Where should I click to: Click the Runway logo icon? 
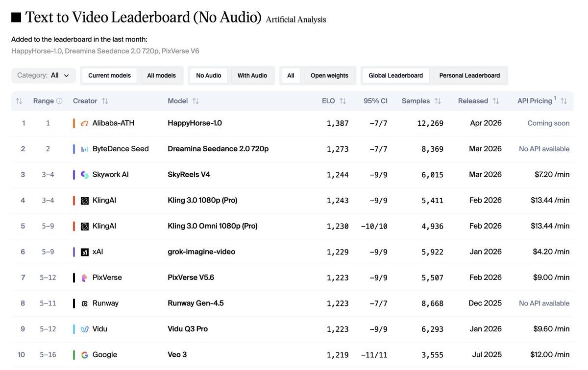pyautogui.click(x=84, y=303)
